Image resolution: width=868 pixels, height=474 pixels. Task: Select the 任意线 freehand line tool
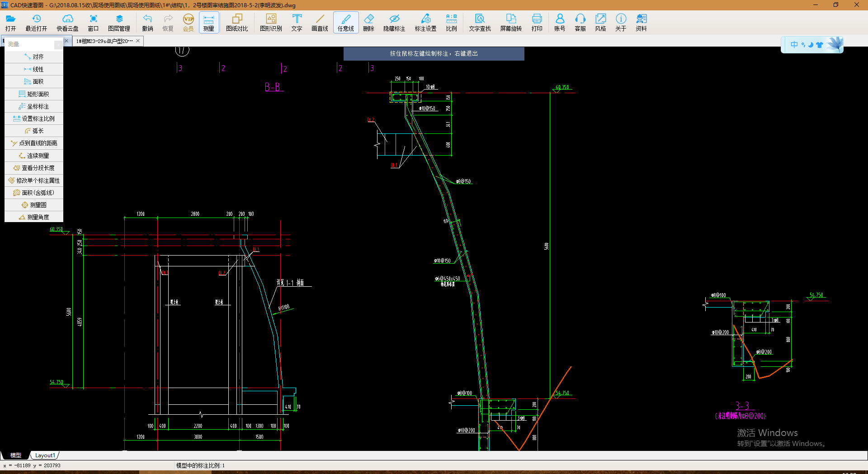tap(346, 23)
